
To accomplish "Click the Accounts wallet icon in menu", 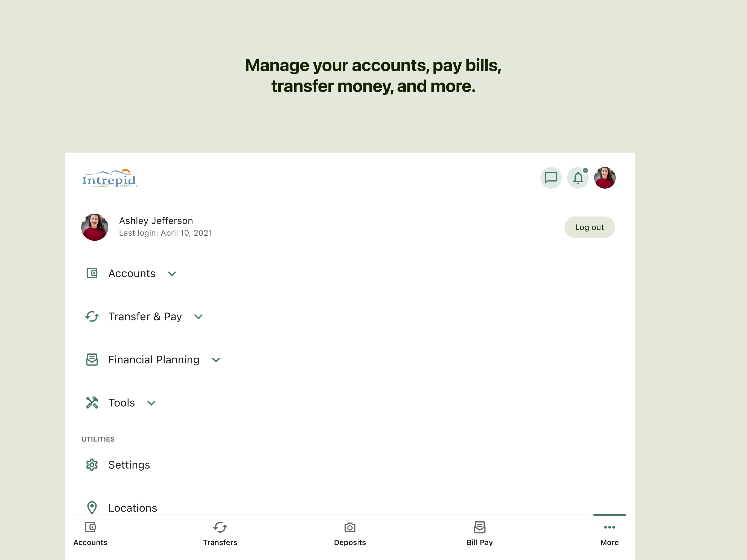I will pos(92,273).
